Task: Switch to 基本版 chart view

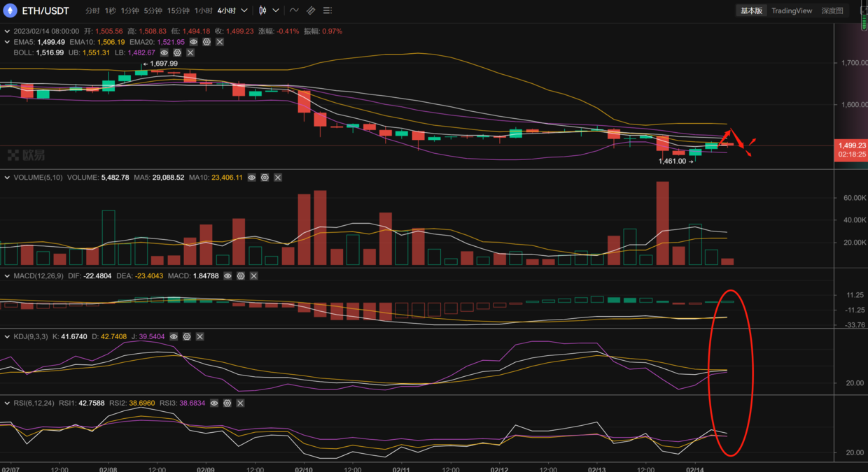Action: tap(752, 10)
